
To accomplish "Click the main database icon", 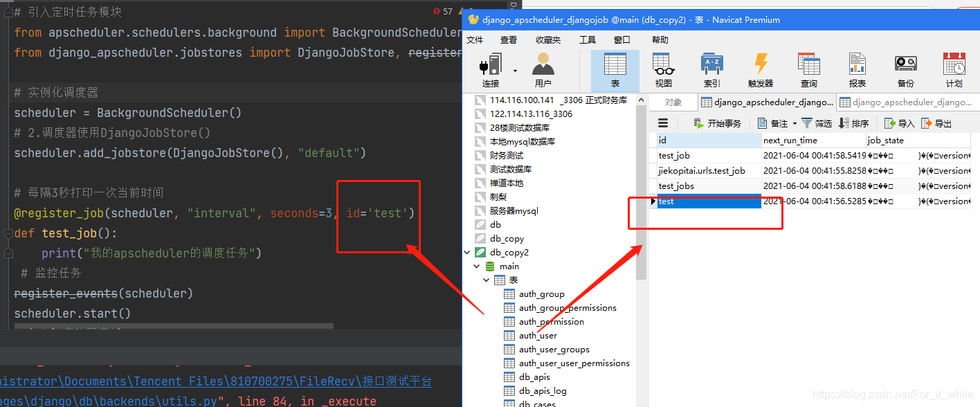I will tap(490, 266).
